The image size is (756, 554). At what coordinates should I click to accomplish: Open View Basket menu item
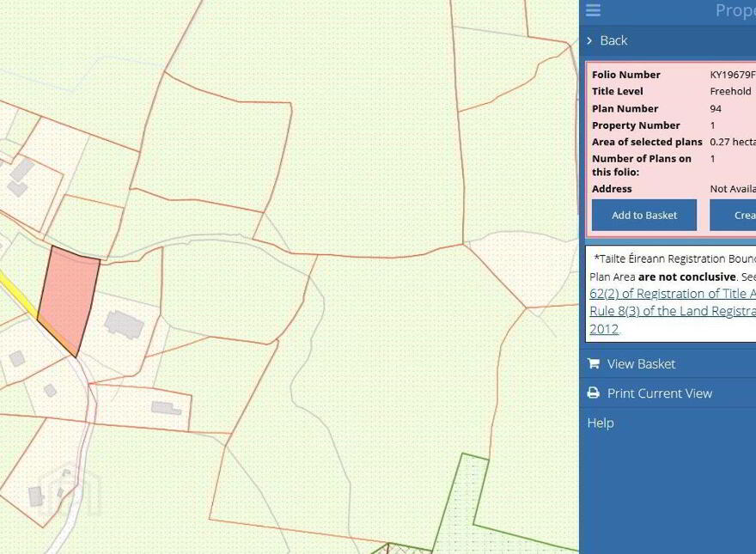click(x=641, y=364)
